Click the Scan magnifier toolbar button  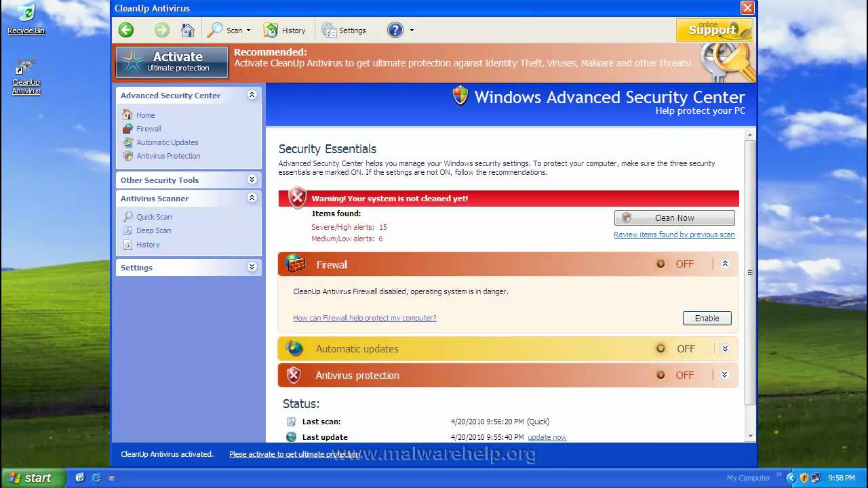(x=225, y=30)
